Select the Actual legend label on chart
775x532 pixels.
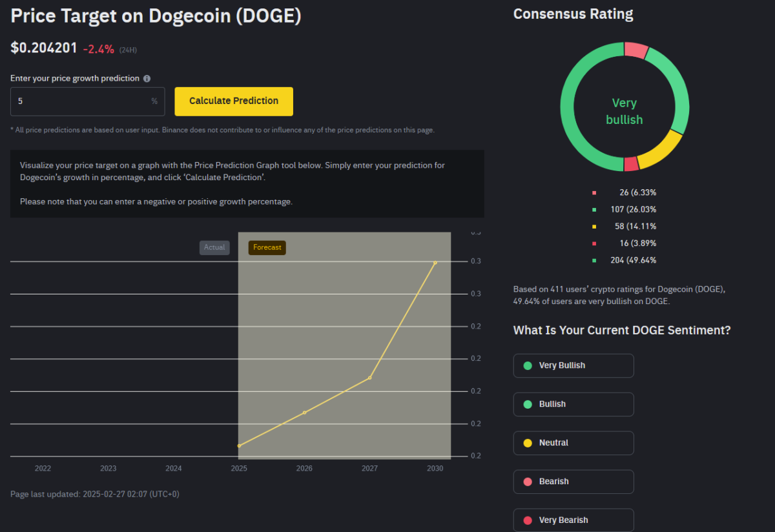(214, 248)
